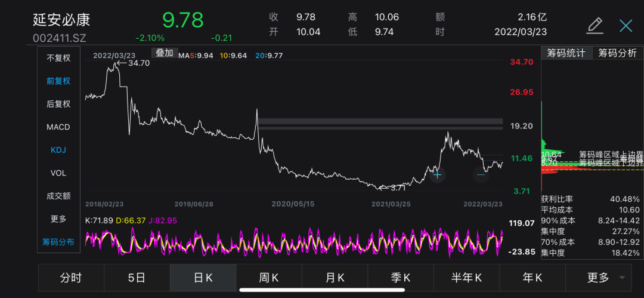The height and width of the screenshot is (298, 644).
Task: Select 后复权 price adjustment option
Action: point(58,104)
